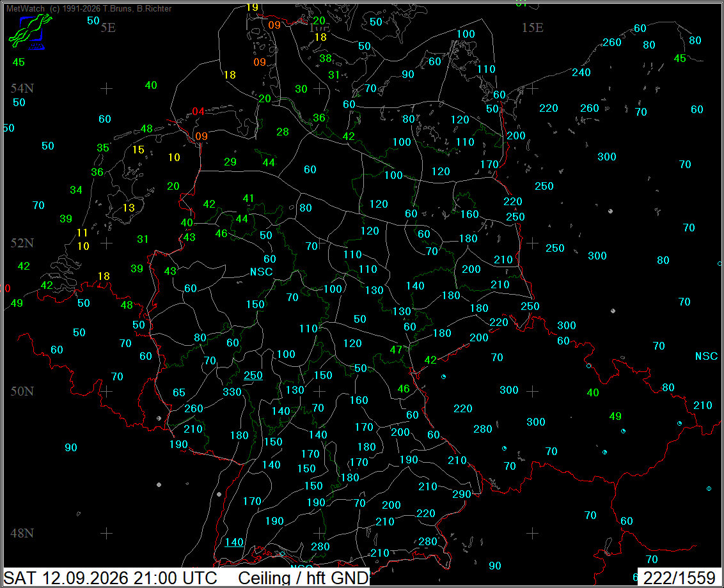Select the 222/1559 station counter box
The height and width of the screenshot is (588, 724).
pyautogui.click(x=679, y=577)
